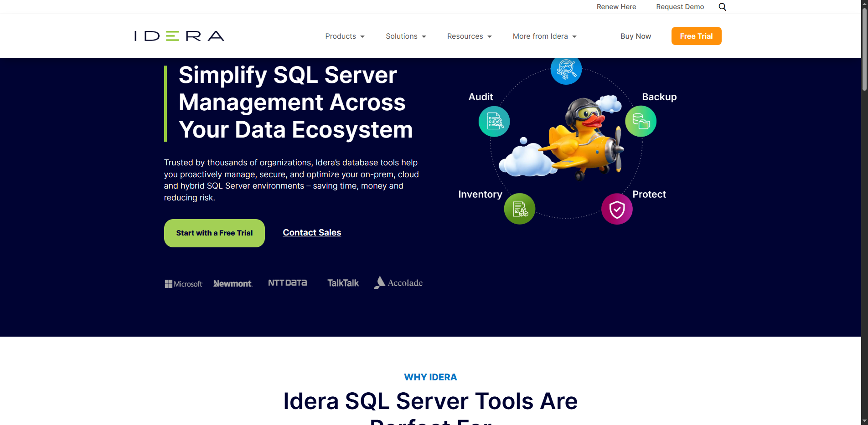This screenshot has width=868, height=425.
Task: Click the 'Trusted by thousands of organizations' paragraph
Action: (x=291, y=180)
